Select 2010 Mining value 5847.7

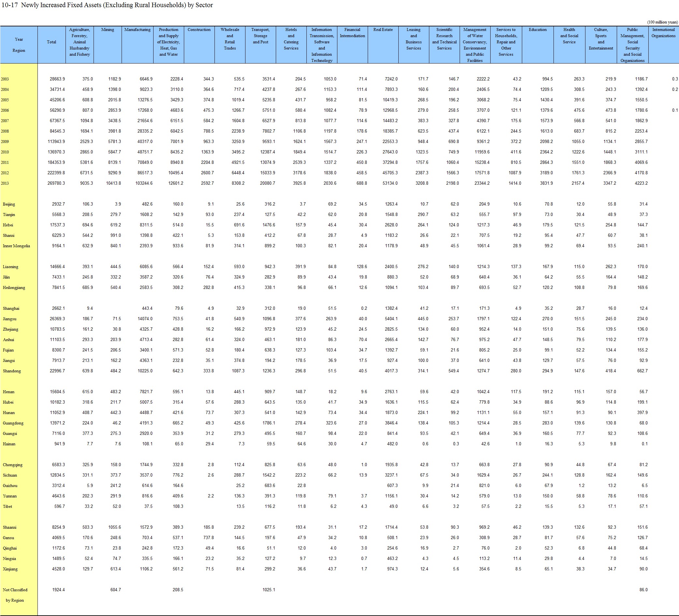[x=114, y=152]
